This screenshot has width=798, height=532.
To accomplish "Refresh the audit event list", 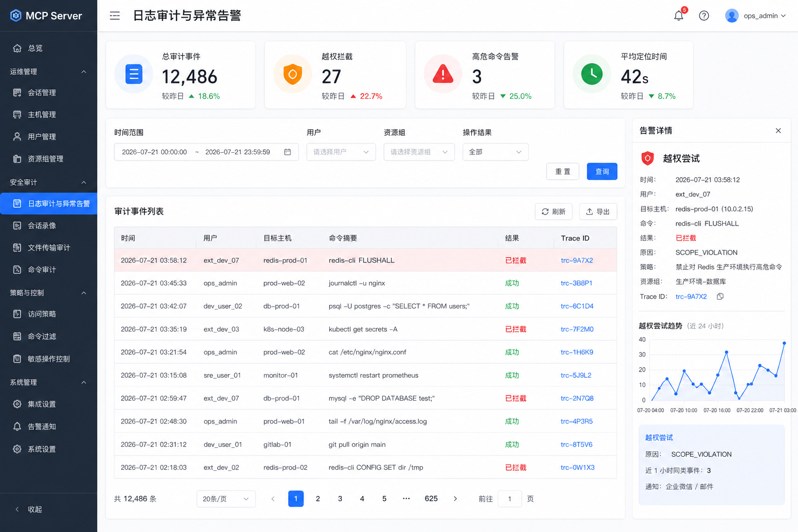I will [553, 211].
